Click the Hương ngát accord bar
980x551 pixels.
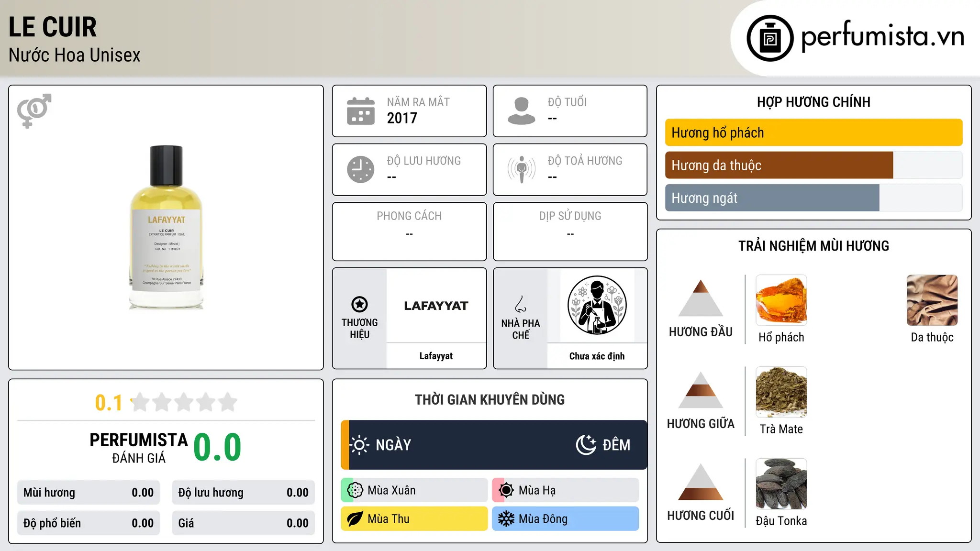click(x=814, y=198)
